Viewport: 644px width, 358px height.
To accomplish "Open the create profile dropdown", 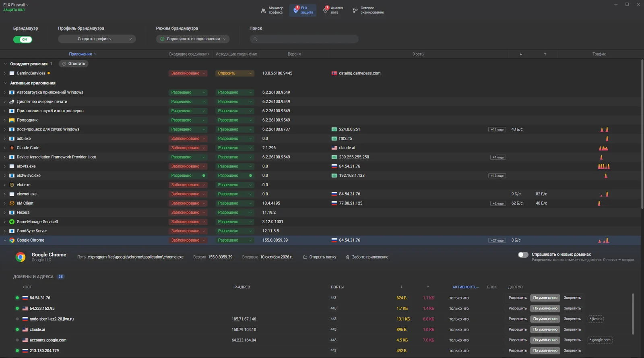I will tap(97, 39).
